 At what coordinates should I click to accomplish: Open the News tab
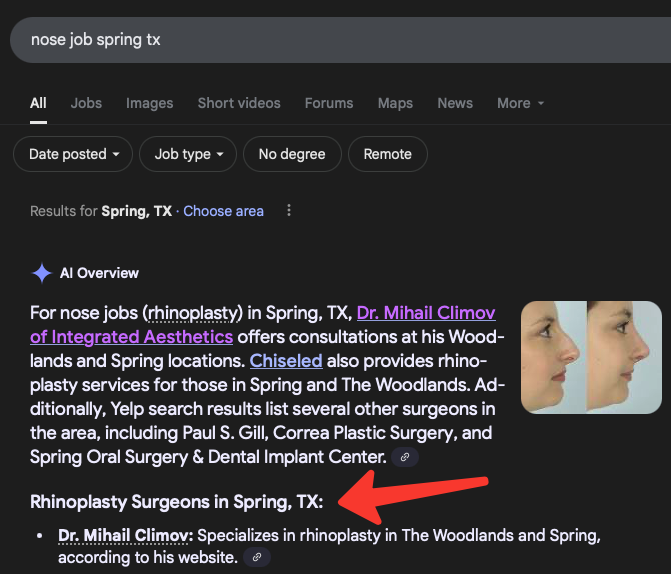455,103
